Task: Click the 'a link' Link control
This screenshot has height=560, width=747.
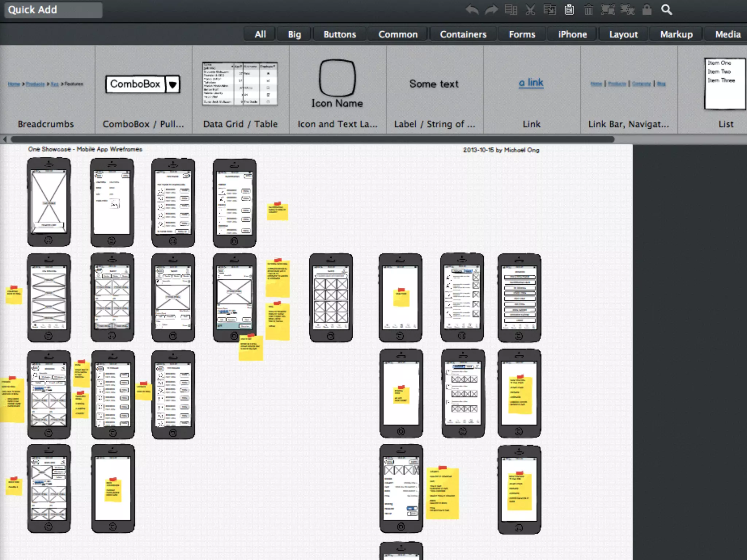Action: click(x=531, y=83)
